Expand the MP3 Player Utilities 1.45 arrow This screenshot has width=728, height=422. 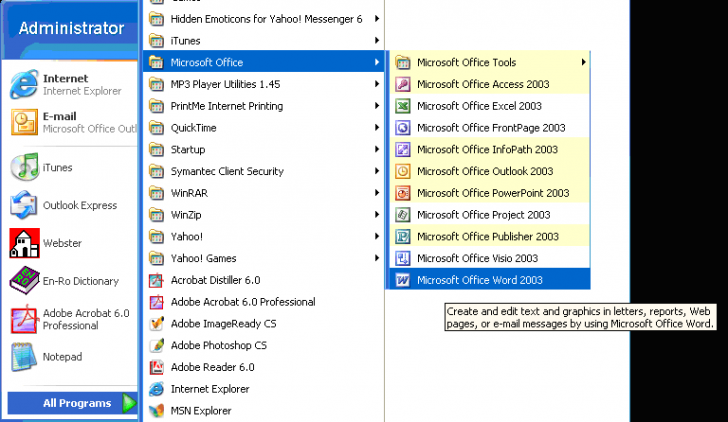[377, 84]
